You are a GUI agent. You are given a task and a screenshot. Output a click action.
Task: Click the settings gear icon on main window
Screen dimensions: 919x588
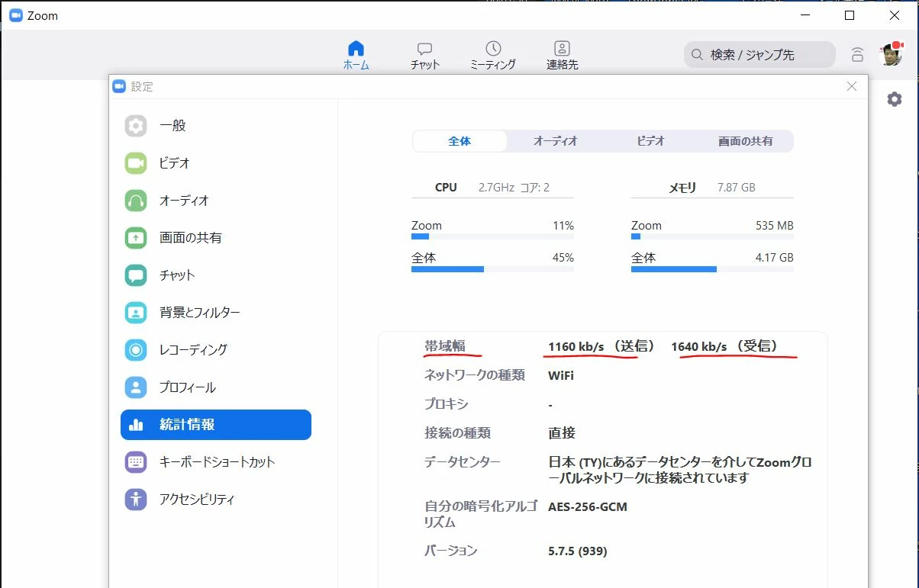[895, 99]
